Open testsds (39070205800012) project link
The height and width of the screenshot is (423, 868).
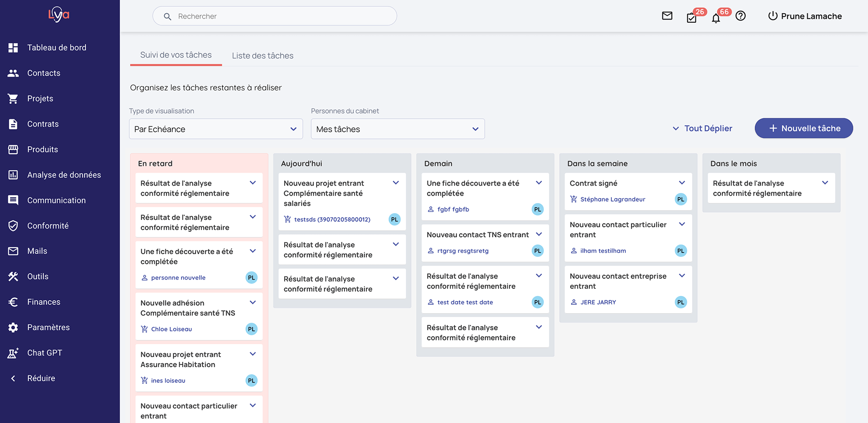point(332,219)
